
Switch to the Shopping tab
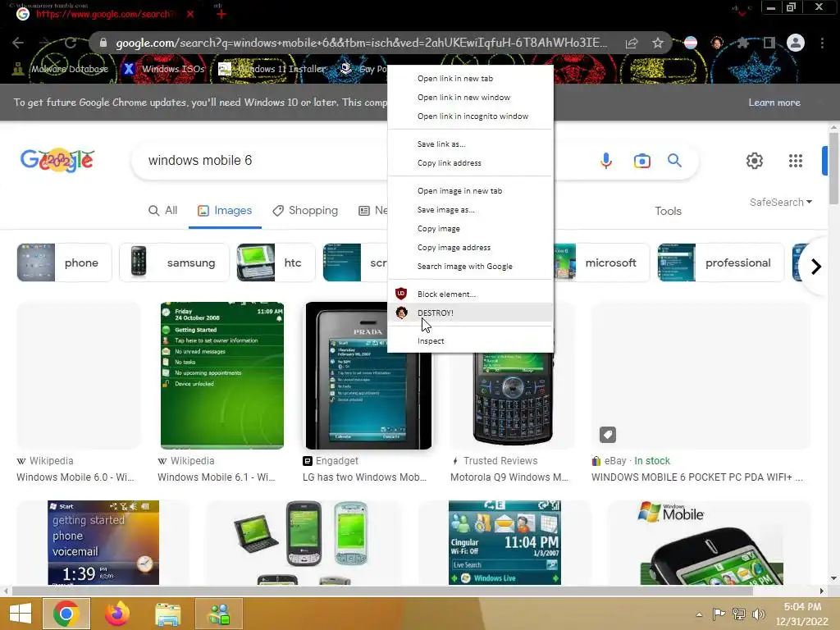pyautogui.click(x=305, y=211)
